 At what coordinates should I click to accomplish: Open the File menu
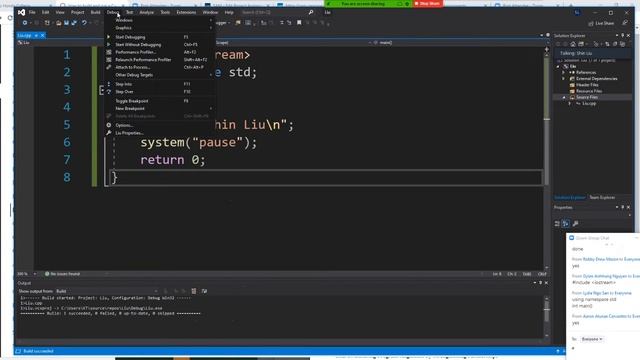point(32,12)
